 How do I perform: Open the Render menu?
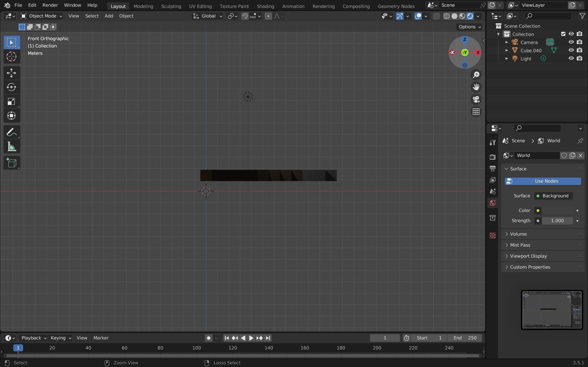coord(50,5)
